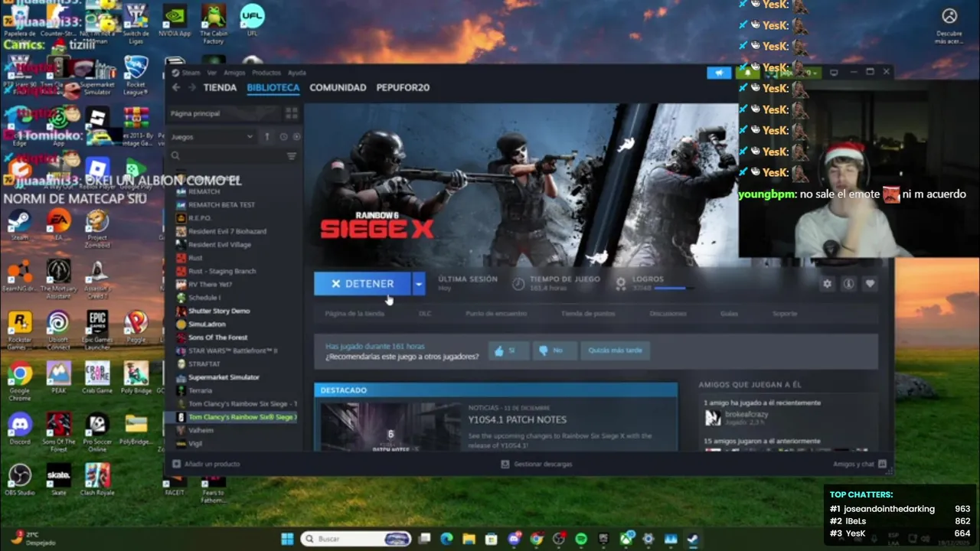Select the BIBLIOTECA tab

click(273, 87)
